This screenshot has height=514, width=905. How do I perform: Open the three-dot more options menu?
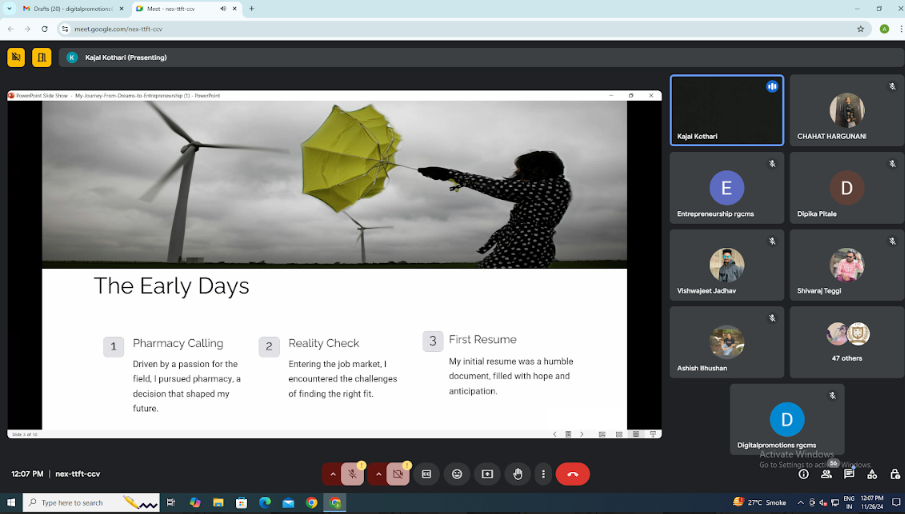click(x=543, y=474)
